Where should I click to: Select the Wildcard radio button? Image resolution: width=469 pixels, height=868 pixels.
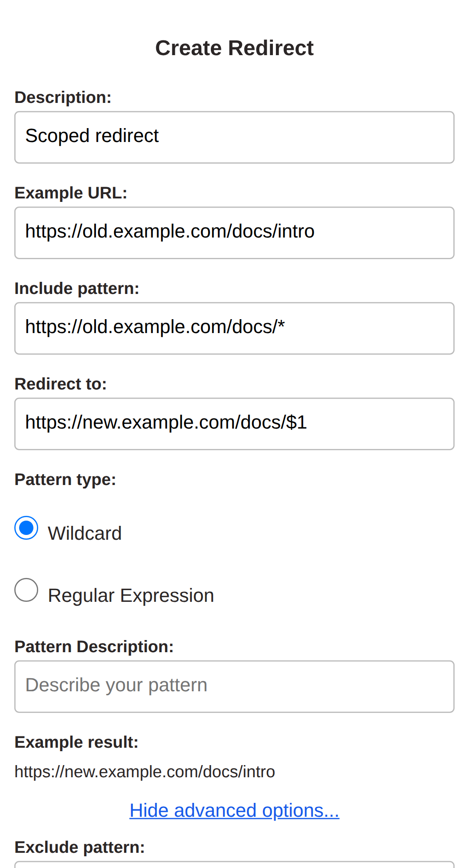tap(26, 528)
